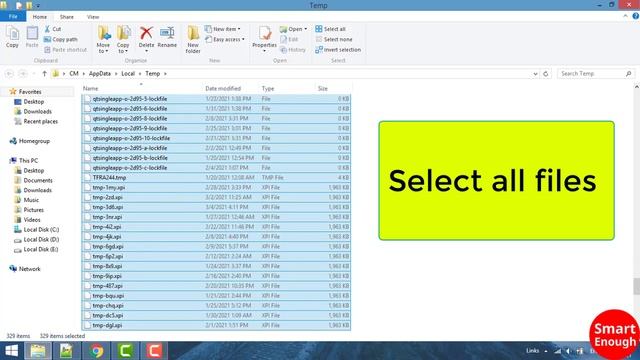
Task: Select file TFRA244.tmp
Action: pos(216,178)
